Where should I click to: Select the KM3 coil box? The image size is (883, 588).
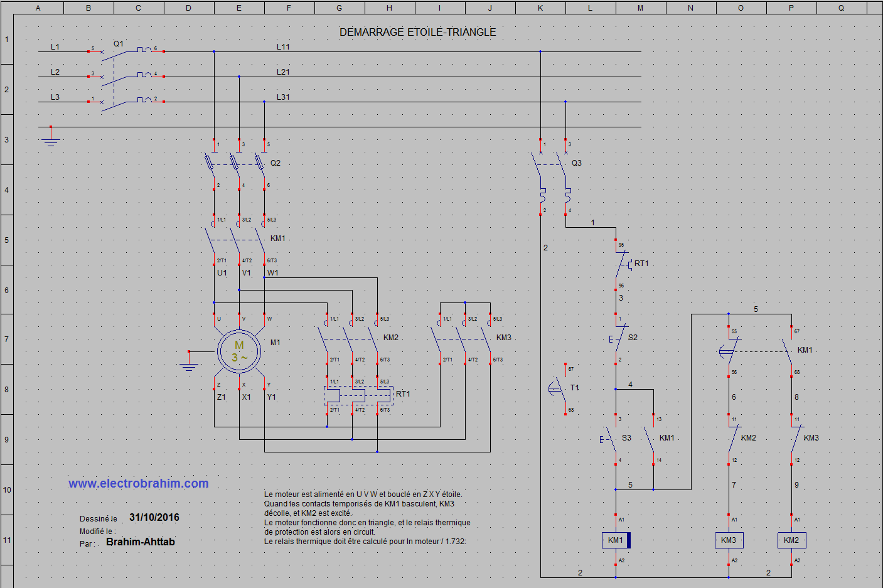[x=729, y=540]
